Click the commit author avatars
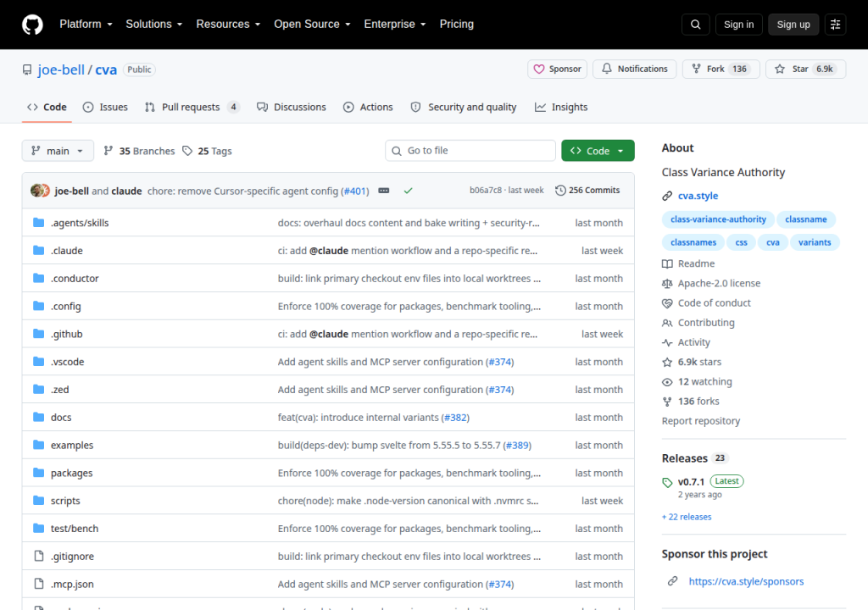868x610 pixels. tap(40, 191)
